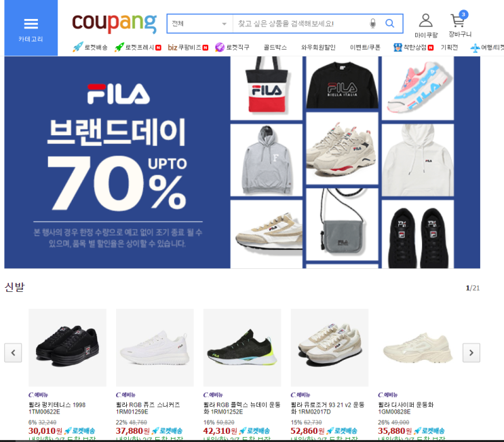This screenshot has width=504, height=442.
Task: Open 휠라 펑키테니스 1998 black shoe thumbnail
Action: [x=68, y=348]
